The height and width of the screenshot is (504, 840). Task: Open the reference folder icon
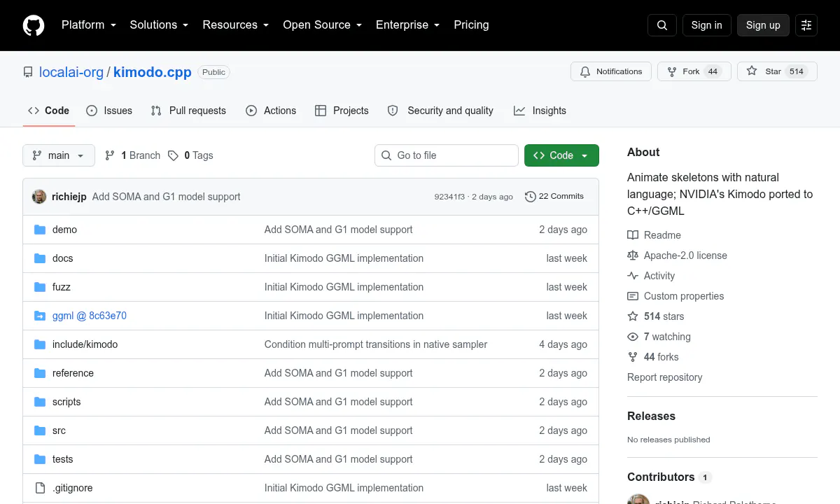(40, 373)
